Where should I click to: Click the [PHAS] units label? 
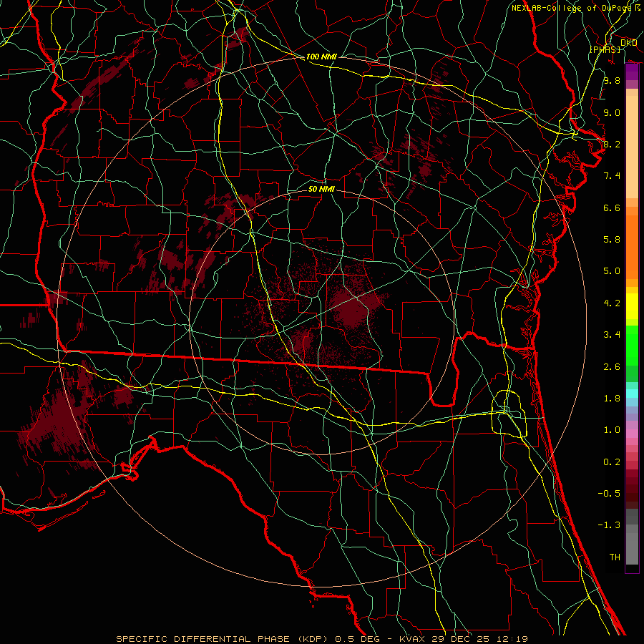[605, 49]
